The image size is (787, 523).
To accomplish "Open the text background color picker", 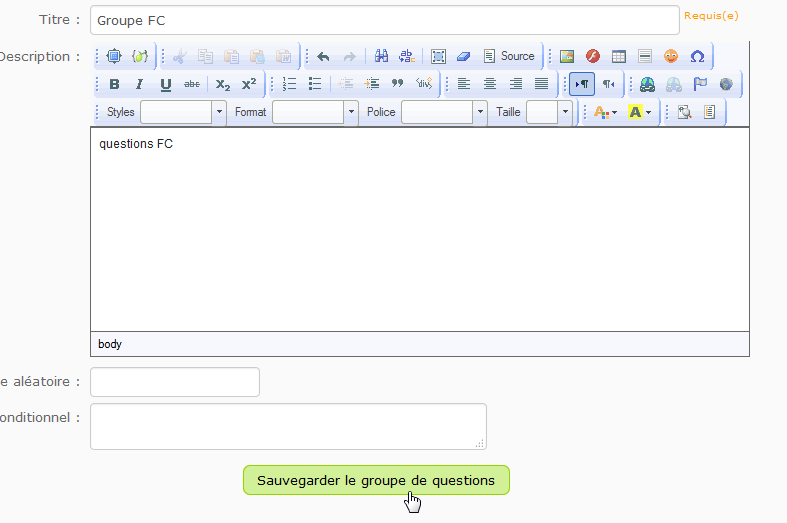I will (639, 112).
